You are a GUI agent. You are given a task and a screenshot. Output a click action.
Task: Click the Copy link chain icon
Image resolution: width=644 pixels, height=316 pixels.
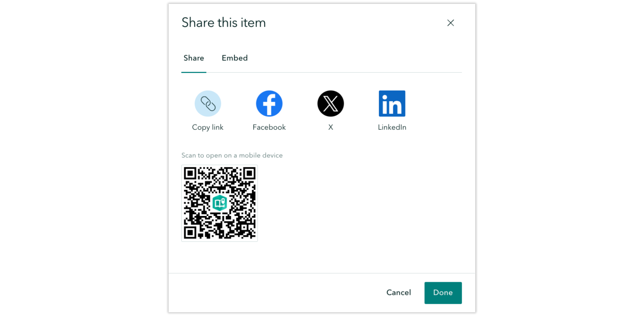[x=208, y=104]
